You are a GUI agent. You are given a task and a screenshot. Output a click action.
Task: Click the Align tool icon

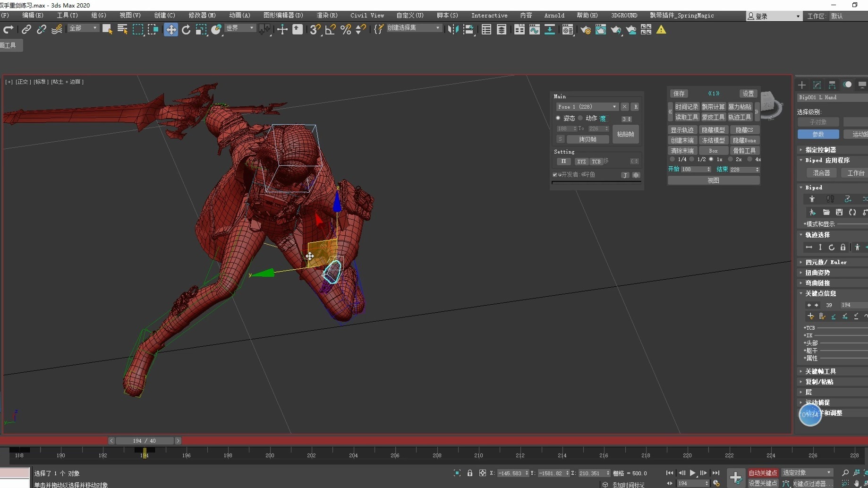468,30
